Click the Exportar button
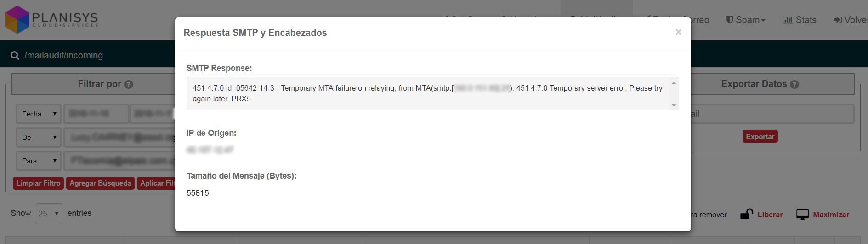 coord(760,136)
